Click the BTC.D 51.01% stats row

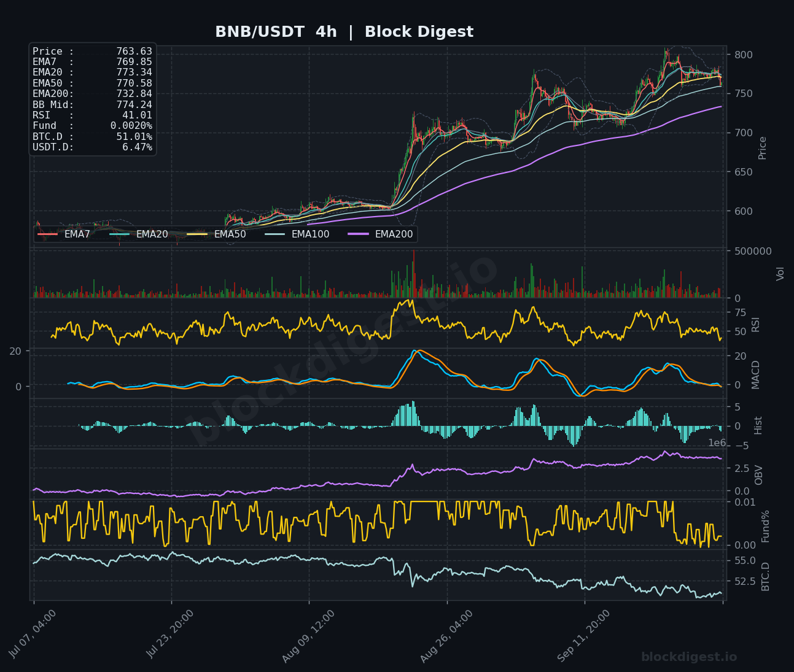(92, 137)
